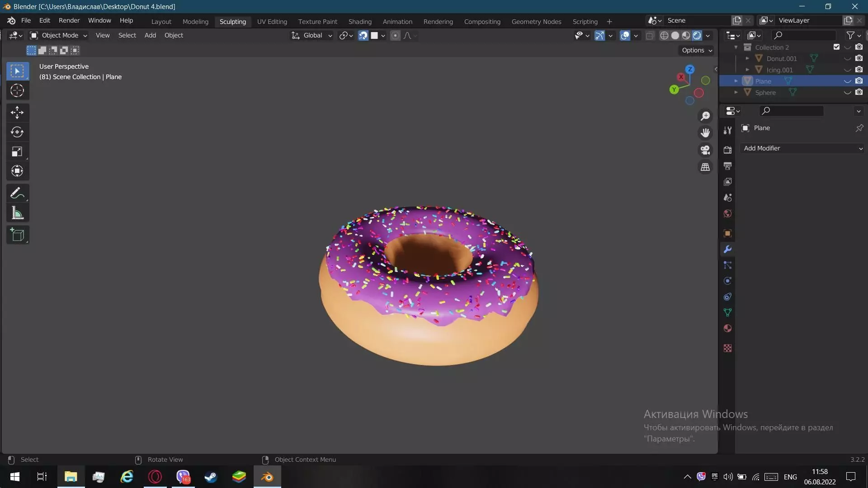Click the zoom view magnifier icon
The width and height of the screenshot is (868, 488).
click(x=705, y=116)
